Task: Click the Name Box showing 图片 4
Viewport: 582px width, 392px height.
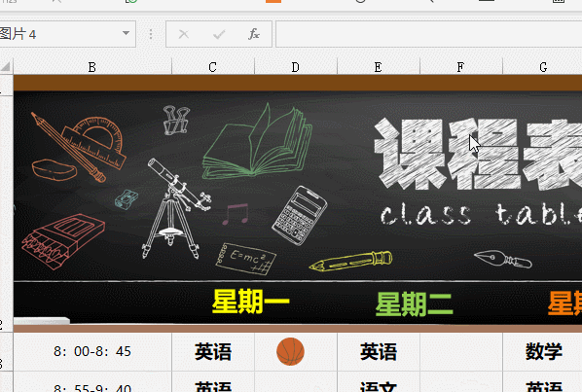Action: click(x=67, y=34)
